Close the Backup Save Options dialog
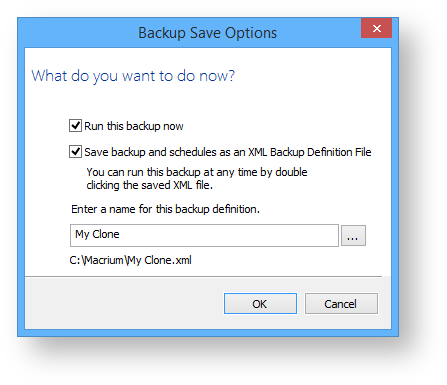The height and width of the screenshot is (385, 447). click(376, 29)
